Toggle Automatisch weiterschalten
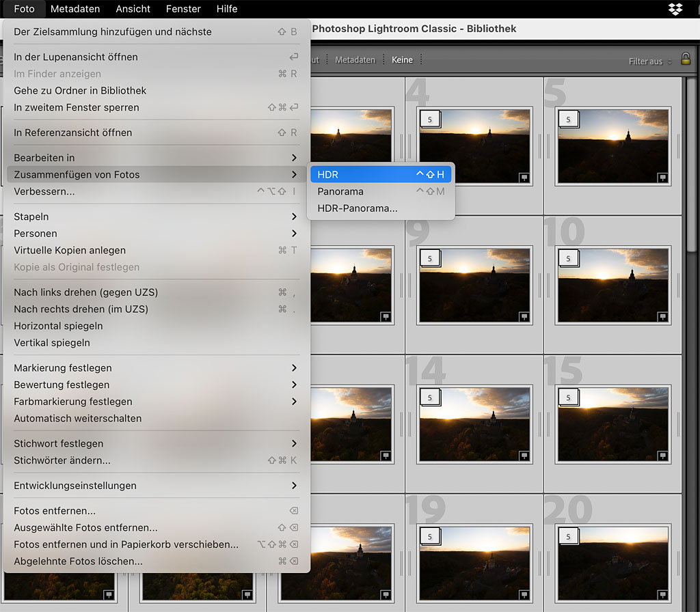The image size is (700, 612). [157, 419]
